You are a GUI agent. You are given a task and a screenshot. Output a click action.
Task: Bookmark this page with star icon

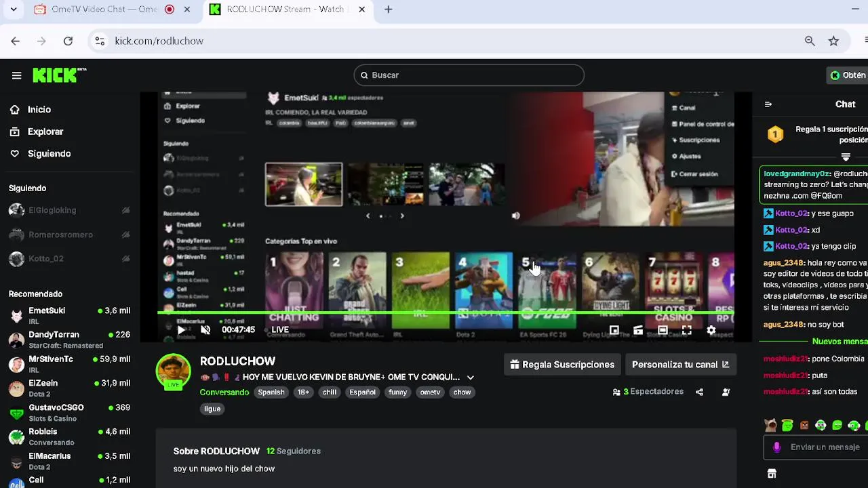[833, 41]
